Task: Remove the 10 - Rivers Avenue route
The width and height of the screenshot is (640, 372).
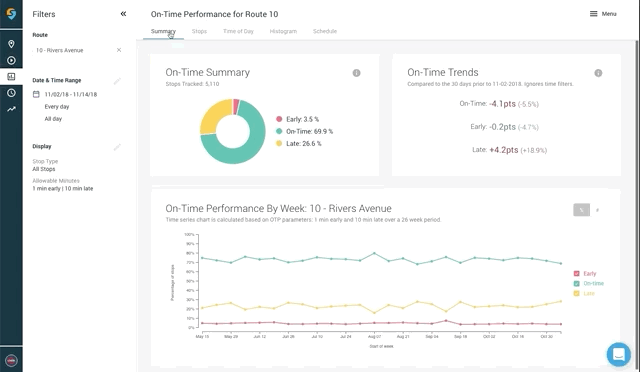Action: [x=119, y=50]
